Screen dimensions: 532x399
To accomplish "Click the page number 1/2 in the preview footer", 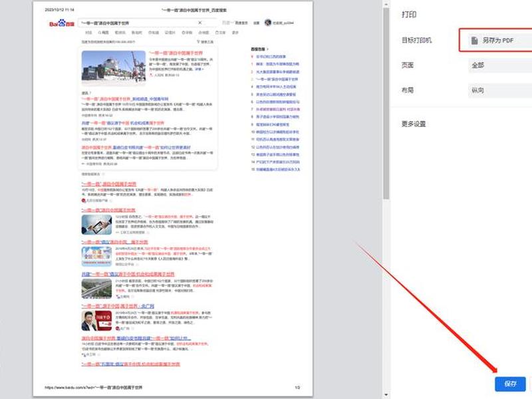I will point(297,388).
